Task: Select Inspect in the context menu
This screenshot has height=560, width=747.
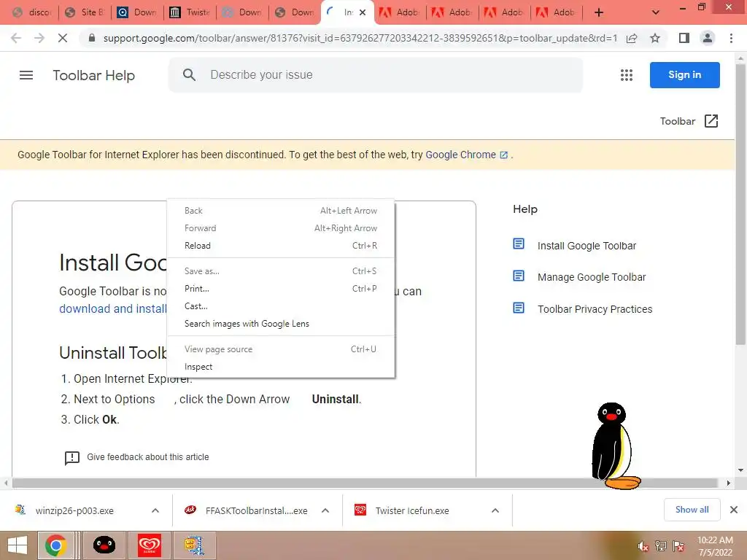Action: point(281,367)
